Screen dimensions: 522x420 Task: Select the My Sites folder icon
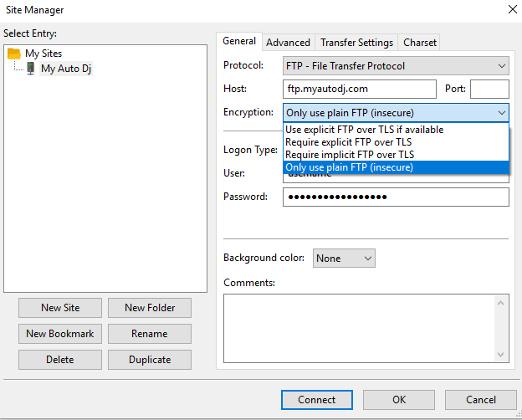tap(14, 54)
